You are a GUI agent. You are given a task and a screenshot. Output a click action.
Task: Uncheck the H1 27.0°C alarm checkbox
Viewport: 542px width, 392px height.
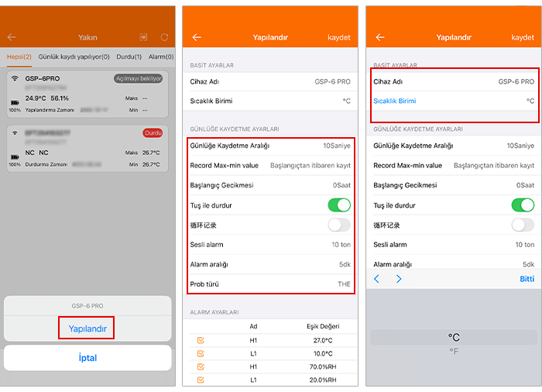pyautogui.click(x=201, y=340)
